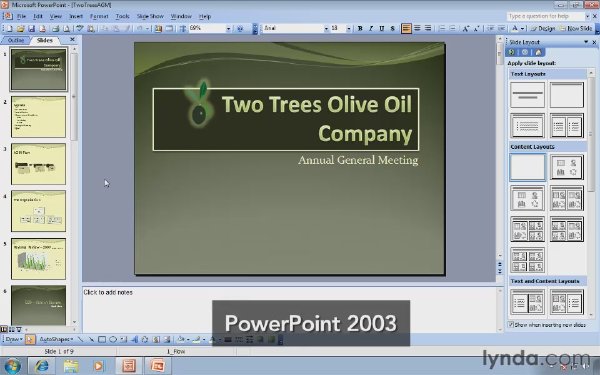Insert Clip Art from Drawing toolbar
Viewport: 600px width, 375px height.
tap(156, 339)
